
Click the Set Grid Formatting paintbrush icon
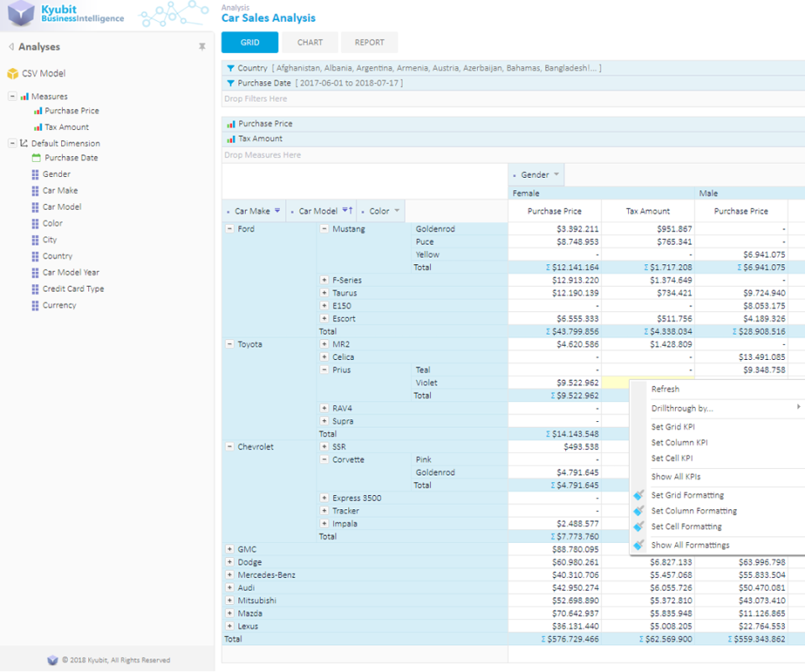(x=638, y=494)
